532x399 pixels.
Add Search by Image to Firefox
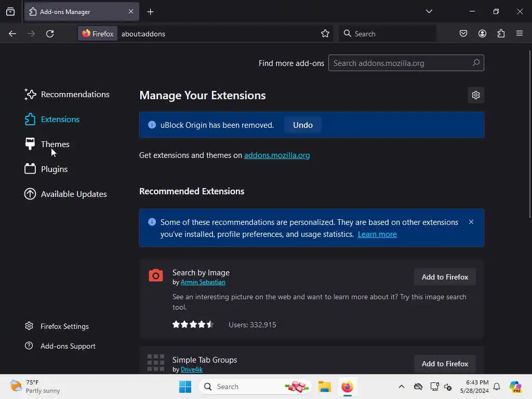click(445, 277)
